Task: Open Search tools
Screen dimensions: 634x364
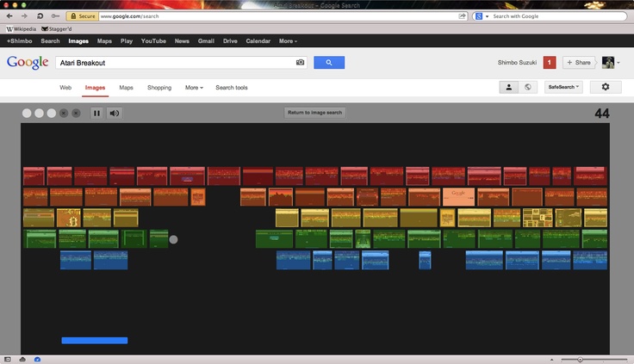Action: pyautogui.click(x=231, y=88)
